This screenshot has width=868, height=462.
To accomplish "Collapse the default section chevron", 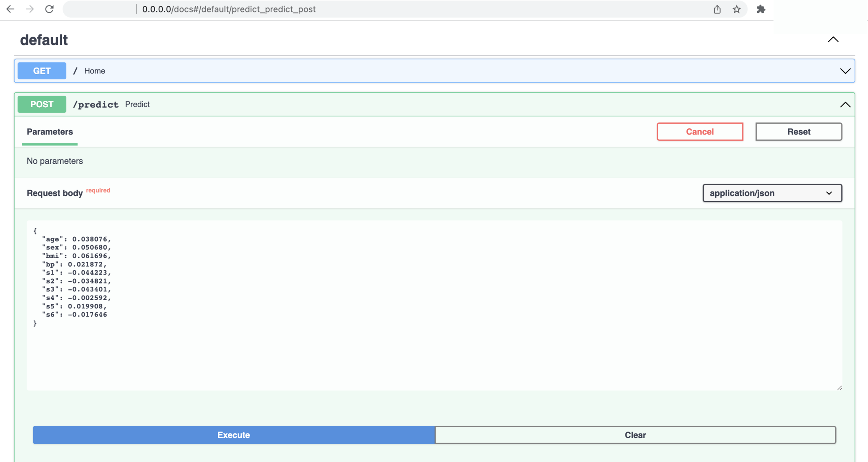I will (833, 40).
